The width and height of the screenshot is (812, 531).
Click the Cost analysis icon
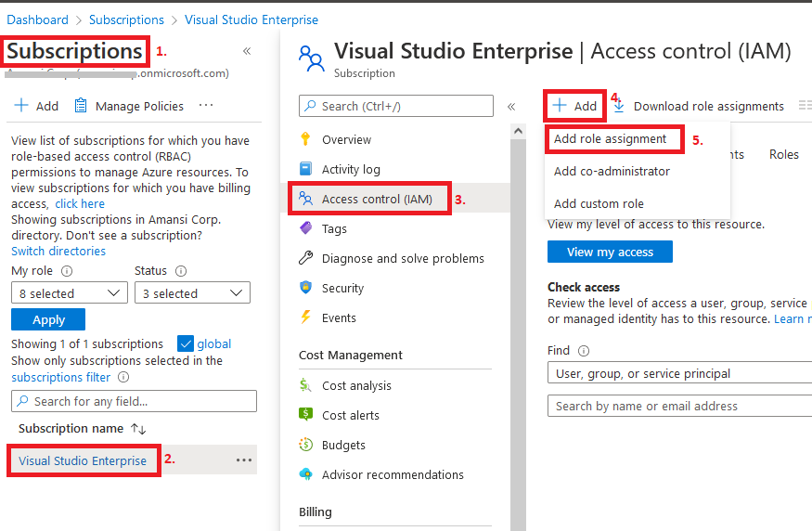point(305,385)
